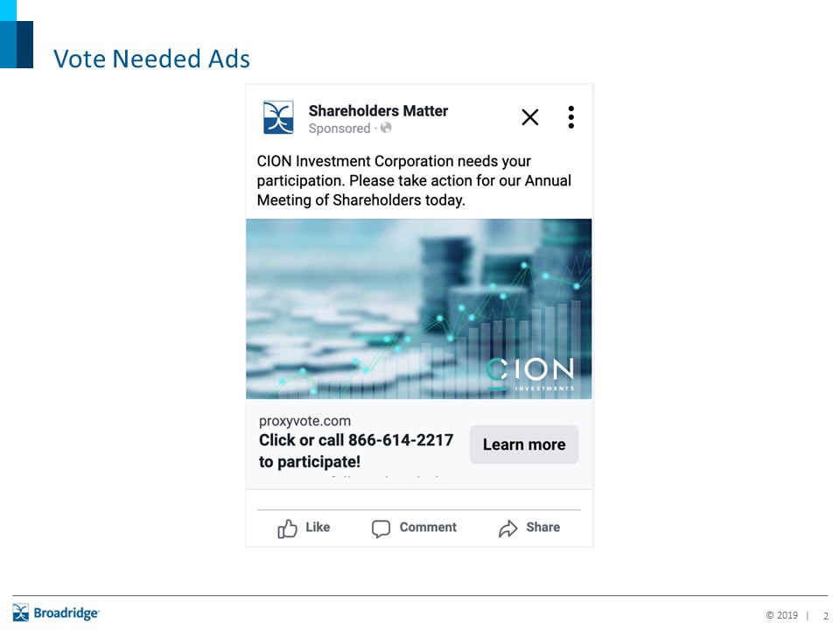The height and width of the screenshot is (630, 840).
Task: Click the Sponsored label
Action: [x=339, y=128]
